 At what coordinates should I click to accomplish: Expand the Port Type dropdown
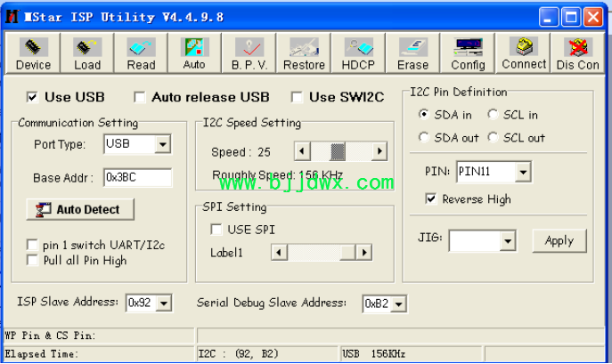163,144
